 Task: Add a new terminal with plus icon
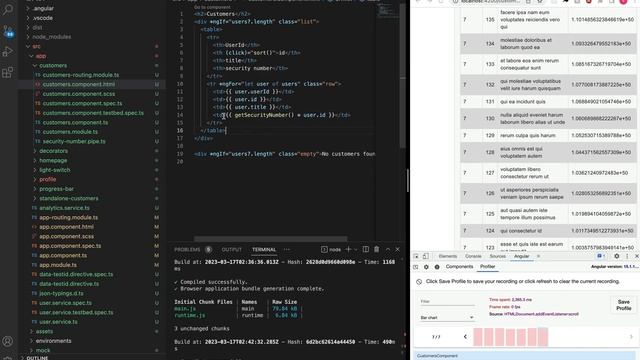tap(348, 249)
